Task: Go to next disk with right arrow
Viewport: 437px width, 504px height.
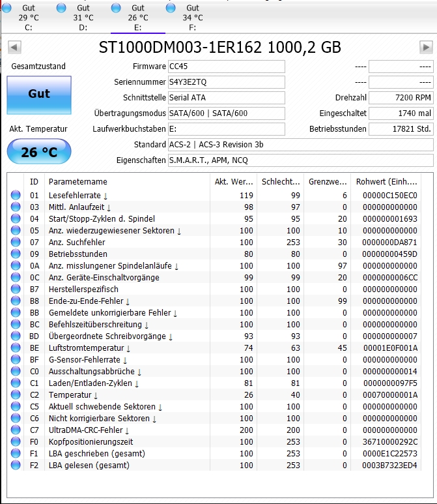Action: [x=426, y=47]
